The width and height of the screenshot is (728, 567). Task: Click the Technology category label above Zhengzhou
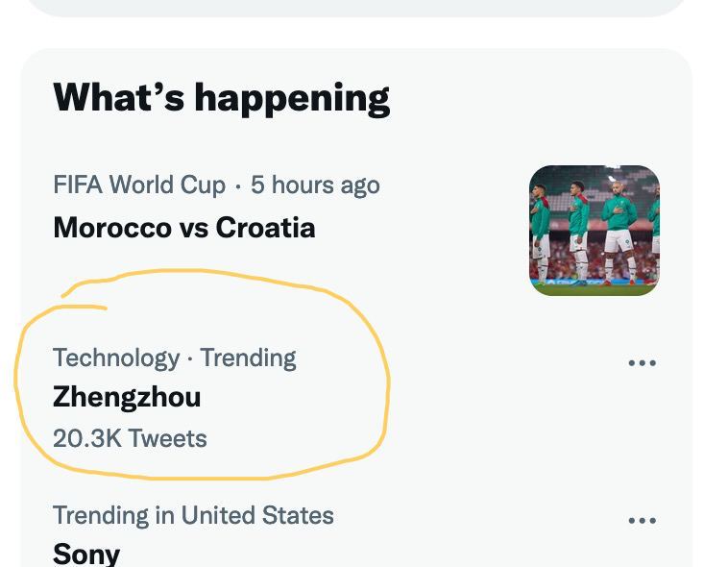point(116,357)
